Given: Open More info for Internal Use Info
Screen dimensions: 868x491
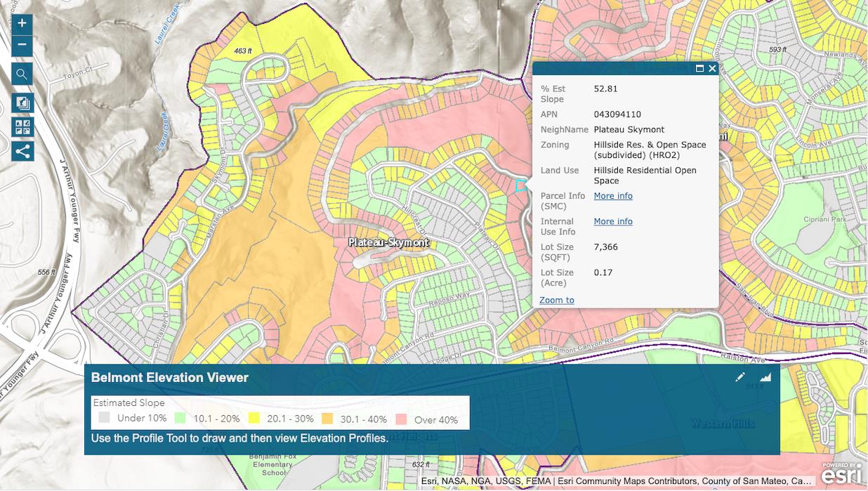Looking at the screenshot, I should [x=613, y=221].
